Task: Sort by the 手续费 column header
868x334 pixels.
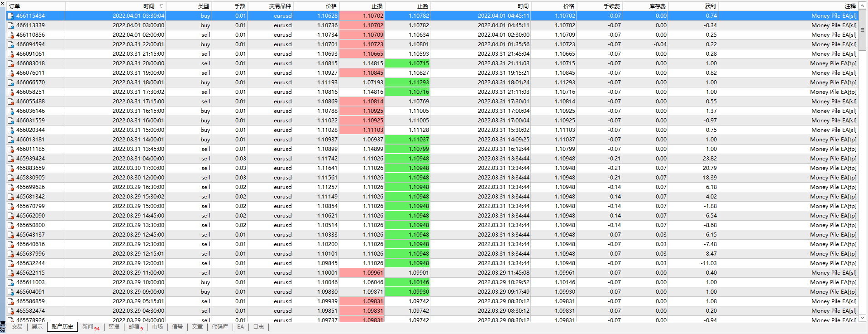Action: (599, 6)
